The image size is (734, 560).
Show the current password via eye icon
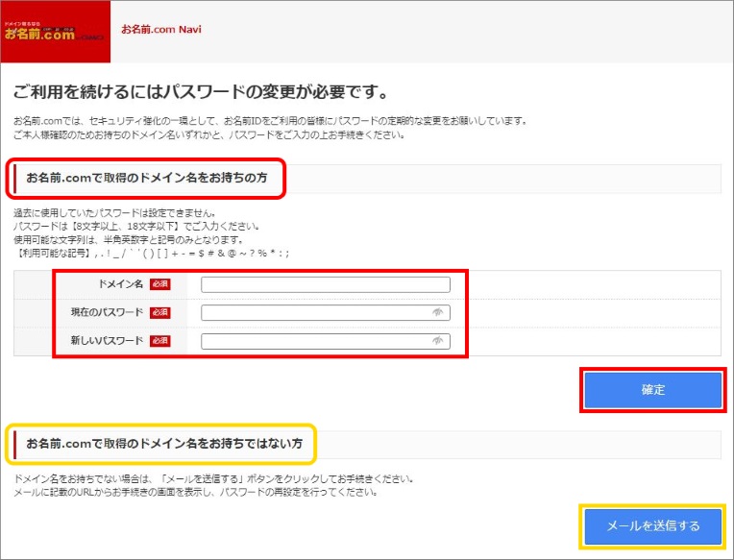438,312
